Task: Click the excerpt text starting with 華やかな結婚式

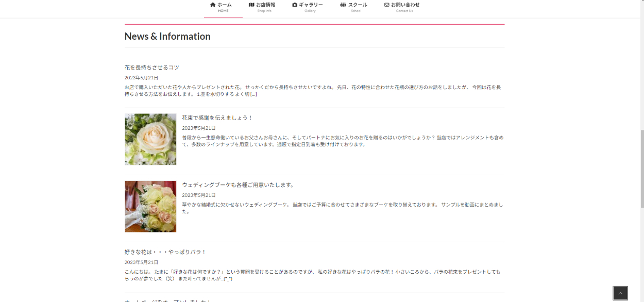Action: (x=342, y=208)
